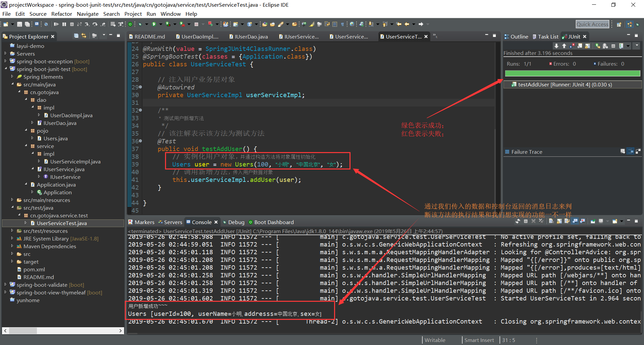
Task: Click the Quick Access search field
Action: point(592,24)
